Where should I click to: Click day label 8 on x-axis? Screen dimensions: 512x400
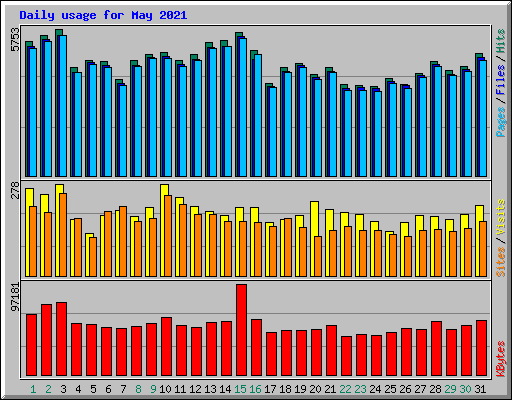click(x=138, y=389)
